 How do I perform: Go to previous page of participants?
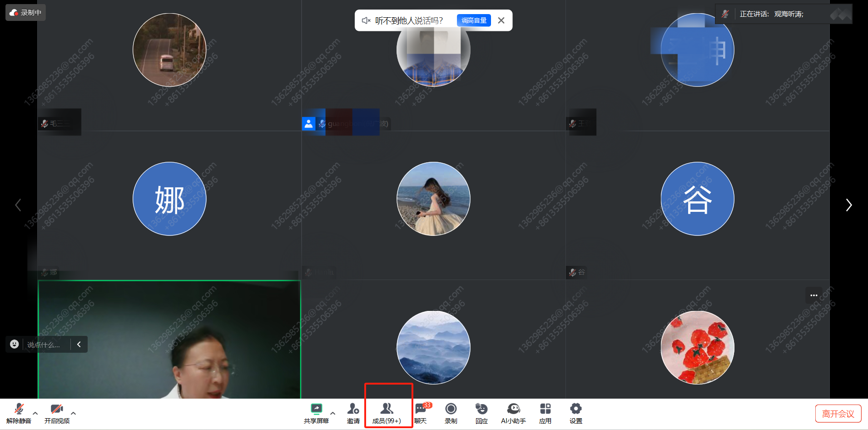click(18, 205)
